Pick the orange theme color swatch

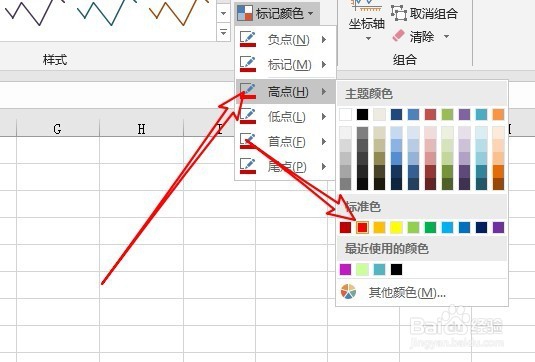(x=498, y=114)
